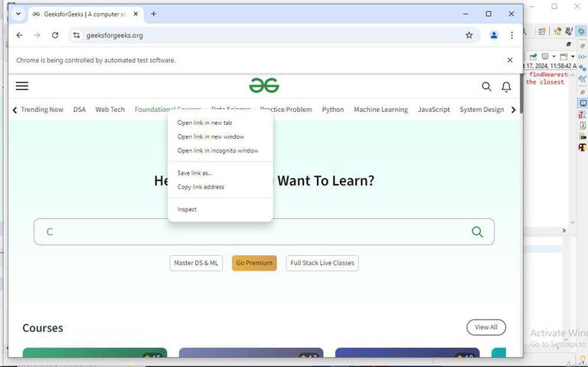
Task: Click Chrome's forward arrow
Action: [37, 35]
